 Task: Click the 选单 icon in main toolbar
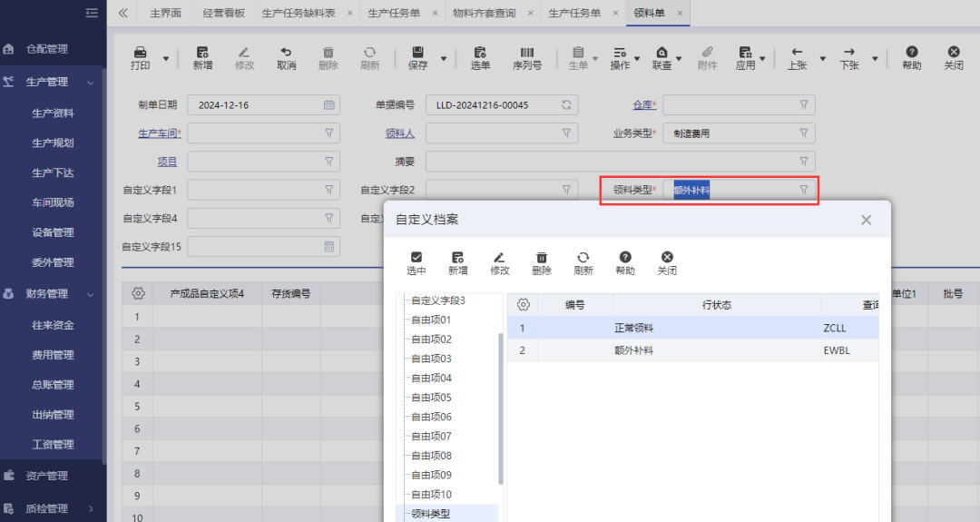(x=480, y=52)
